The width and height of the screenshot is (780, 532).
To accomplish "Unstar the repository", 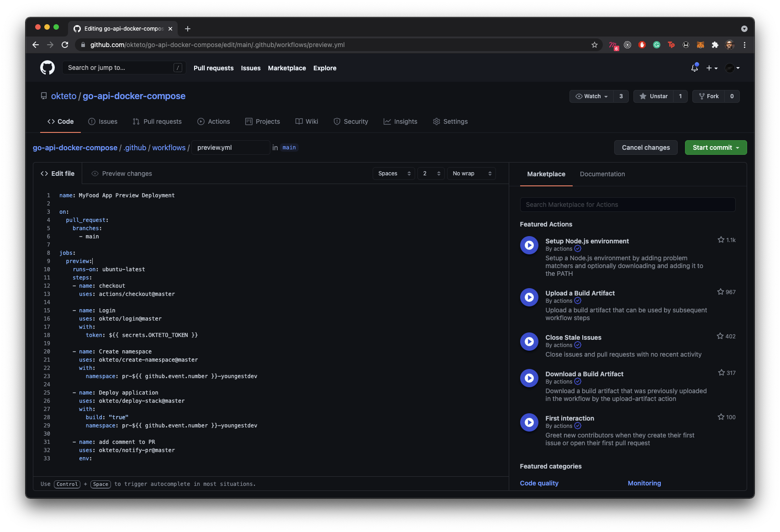I will 654,96.
